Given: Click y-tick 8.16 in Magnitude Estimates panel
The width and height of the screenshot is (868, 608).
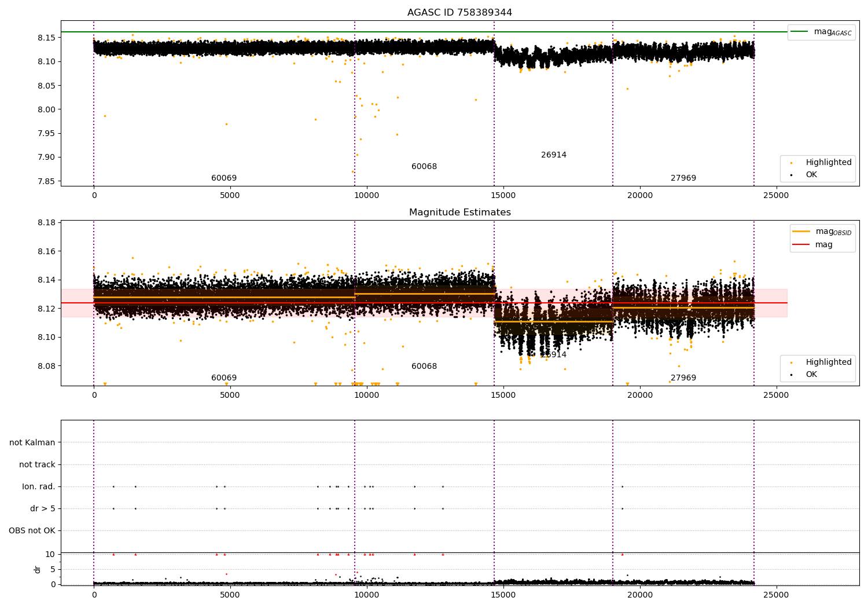Looking at the screenshot, I should [46, 251].
